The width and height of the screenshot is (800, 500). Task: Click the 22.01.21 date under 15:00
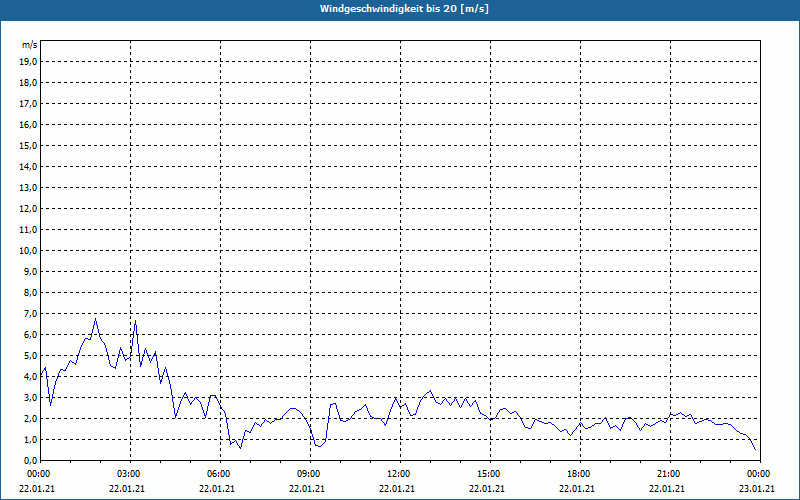pos(487,488)
